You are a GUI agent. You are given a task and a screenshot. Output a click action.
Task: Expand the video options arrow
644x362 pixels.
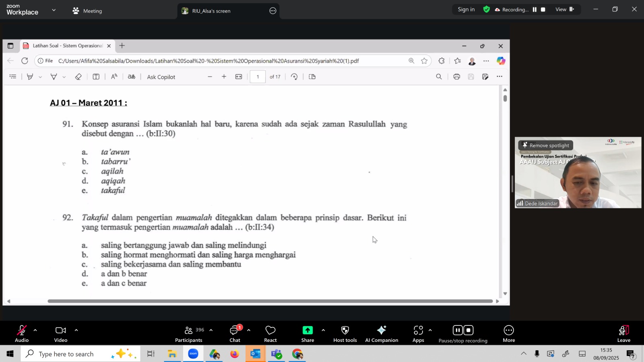pos(76,330)
